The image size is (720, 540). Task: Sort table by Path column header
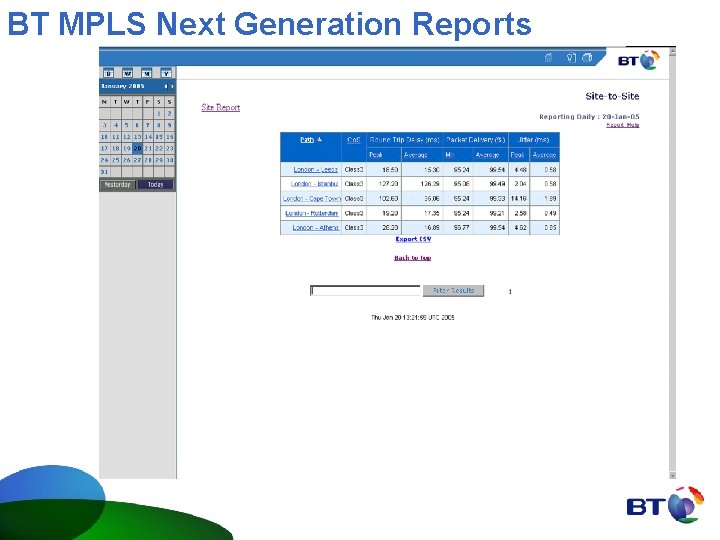pos(307,140)
